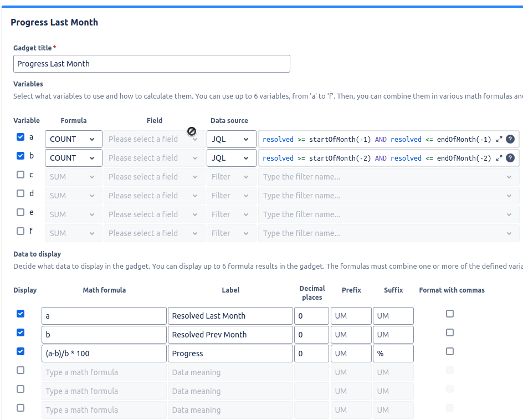Open SUM formula dropdown for variable f
523x420 pixels.
click(73, 233)
